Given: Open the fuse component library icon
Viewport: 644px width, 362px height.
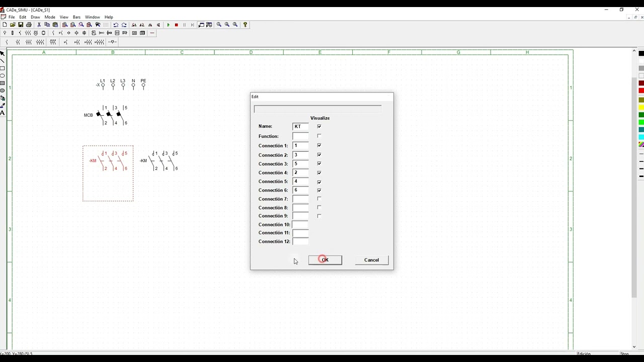Looking at the screenshot, I should tap(12, 33).
